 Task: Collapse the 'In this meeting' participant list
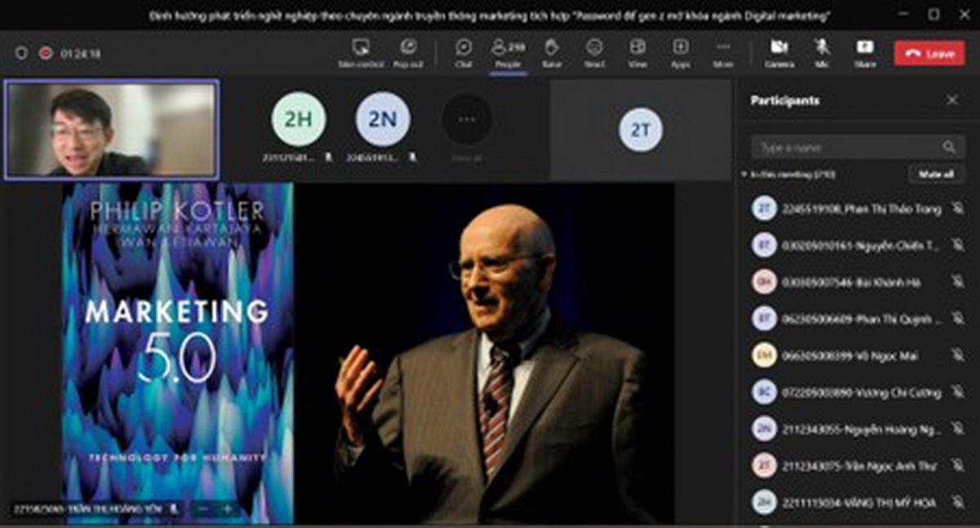coord(744,174)
